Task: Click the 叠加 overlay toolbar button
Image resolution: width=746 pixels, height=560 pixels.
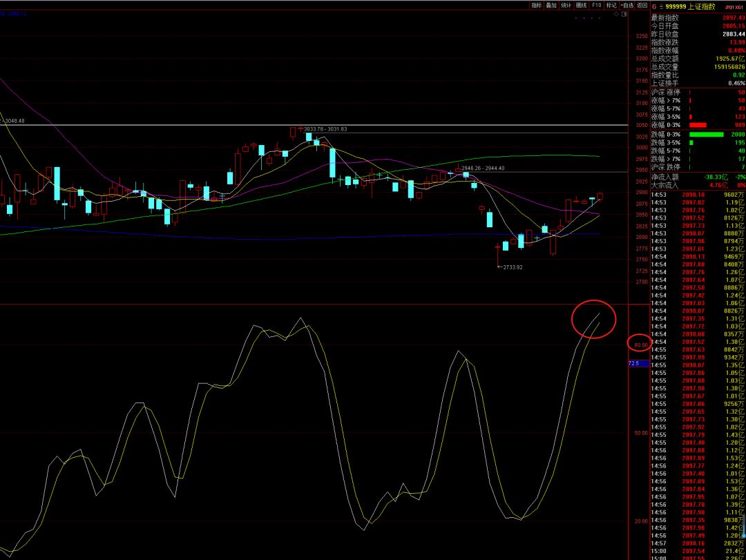Action: tap(551, 6)
